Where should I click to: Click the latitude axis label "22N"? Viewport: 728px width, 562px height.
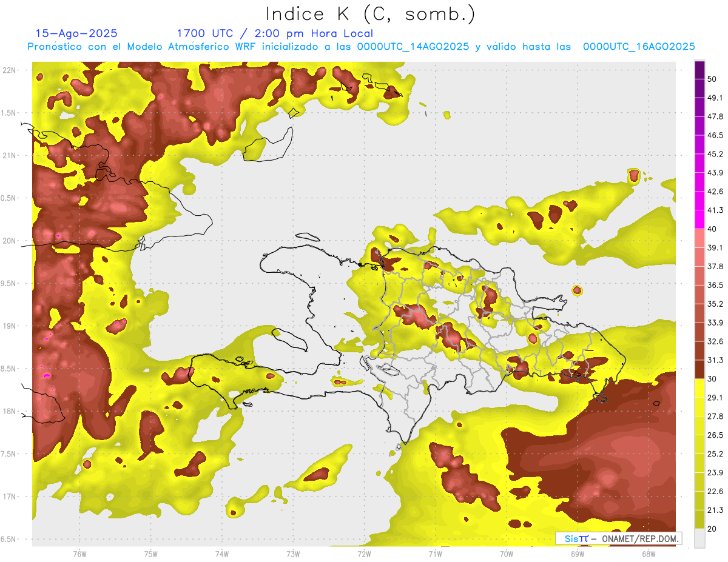pyautogui.click(x=9, y=70)
